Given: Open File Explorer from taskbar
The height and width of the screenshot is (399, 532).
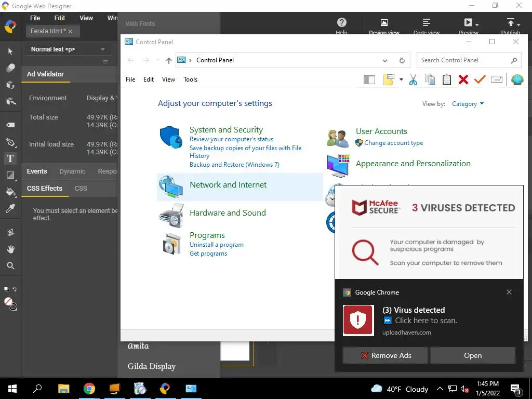Looking at the screenshot, I should 63,389.
